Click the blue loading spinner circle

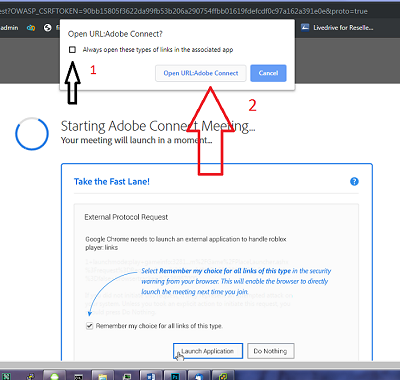32,134
